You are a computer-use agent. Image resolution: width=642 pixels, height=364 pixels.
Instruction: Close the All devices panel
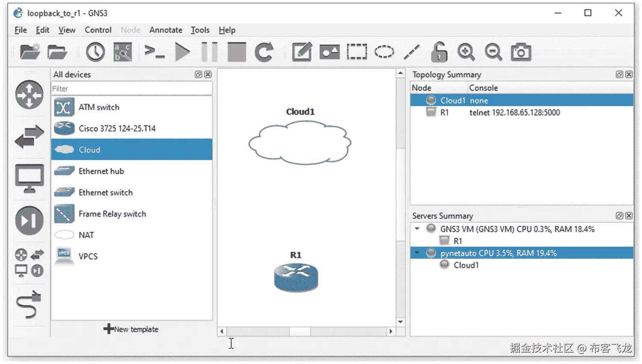208,74
